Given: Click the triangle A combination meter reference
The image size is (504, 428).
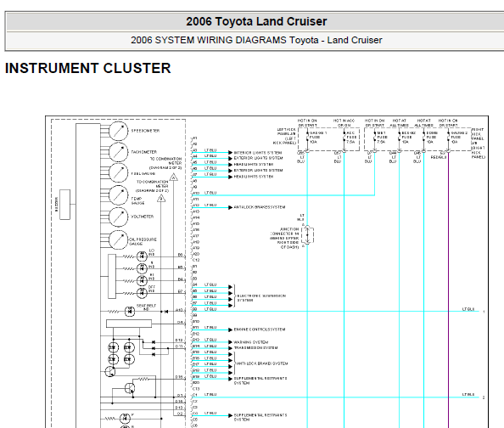Looking at the screenshot, I should (174, 177).
